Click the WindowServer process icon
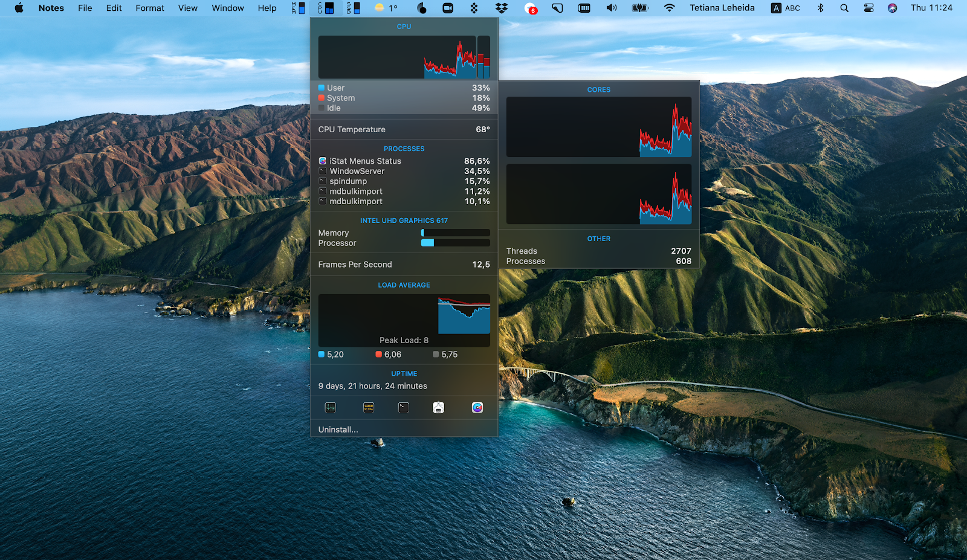This screenshot has height=560, width=967. 323,172
